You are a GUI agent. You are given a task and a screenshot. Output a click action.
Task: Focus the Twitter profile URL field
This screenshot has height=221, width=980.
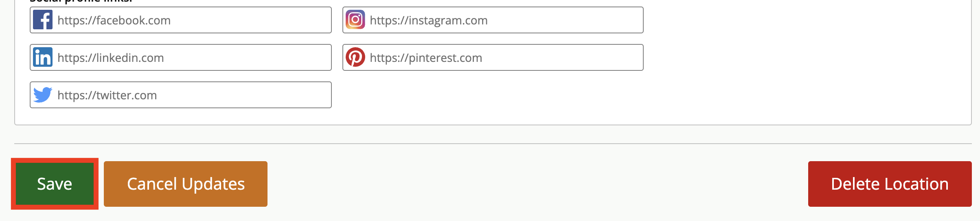coord(181,95)
